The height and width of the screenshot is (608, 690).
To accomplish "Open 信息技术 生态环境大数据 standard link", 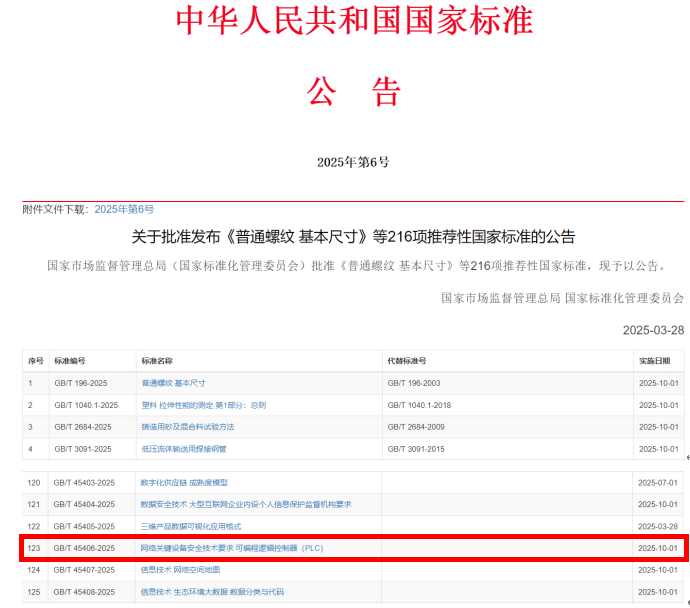I will (x=205, y=592).
